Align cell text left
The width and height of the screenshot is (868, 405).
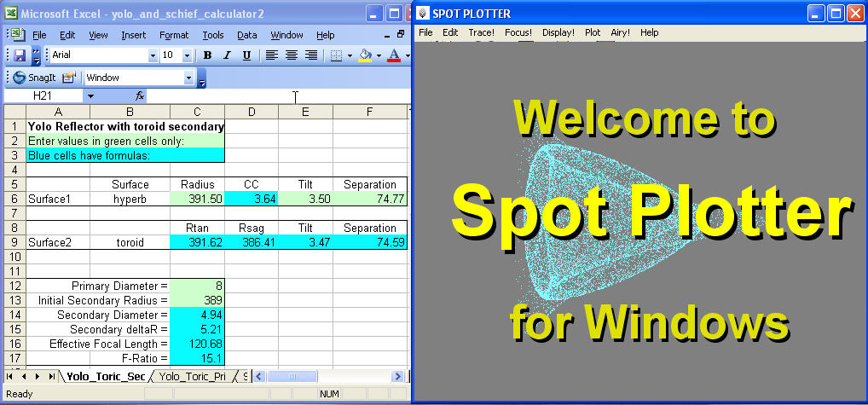tap(271, 55)
